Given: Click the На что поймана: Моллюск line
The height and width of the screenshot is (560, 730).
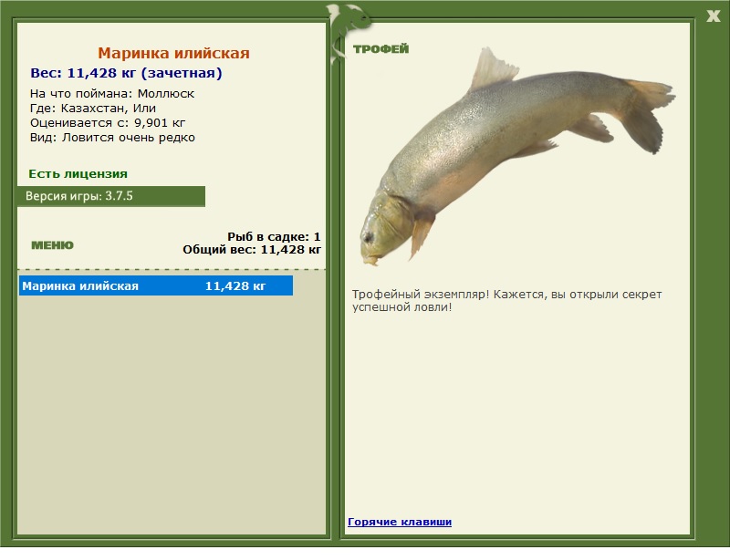Looking at the screenshot, I should tap(112, 94).
